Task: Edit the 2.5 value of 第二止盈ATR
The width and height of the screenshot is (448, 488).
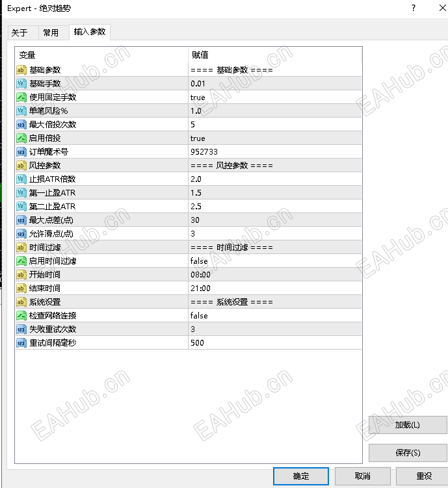Action: point(275,207)
